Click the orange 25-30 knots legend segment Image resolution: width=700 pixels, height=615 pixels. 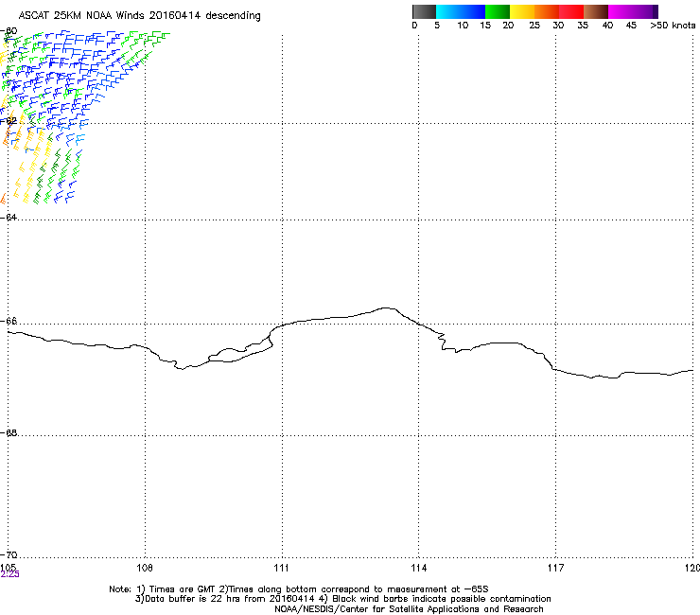pyautogui.click(x=547, y=11)
